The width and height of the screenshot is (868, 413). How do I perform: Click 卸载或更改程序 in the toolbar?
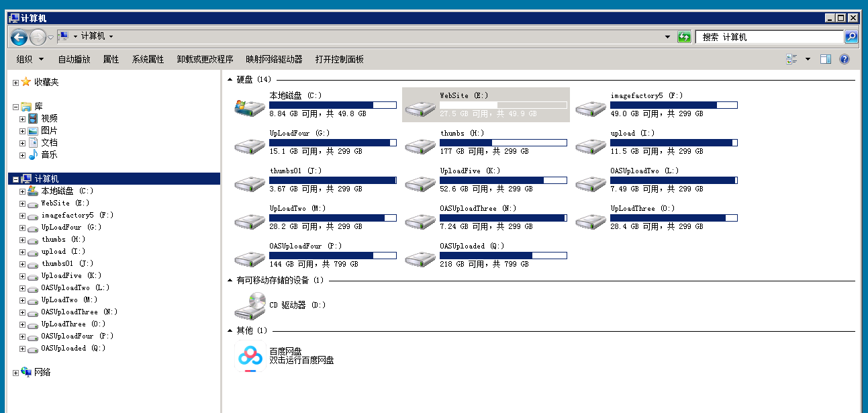(x=205, y=59)
